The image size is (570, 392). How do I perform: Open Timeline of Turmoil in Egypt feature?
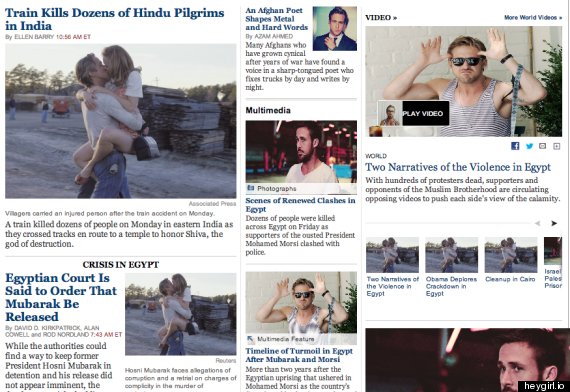(299, 355)
